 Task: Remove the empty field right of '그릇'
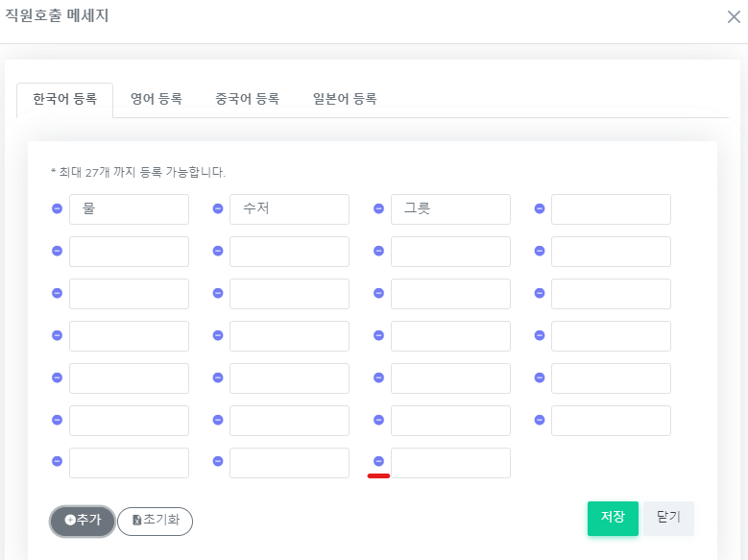539,208
